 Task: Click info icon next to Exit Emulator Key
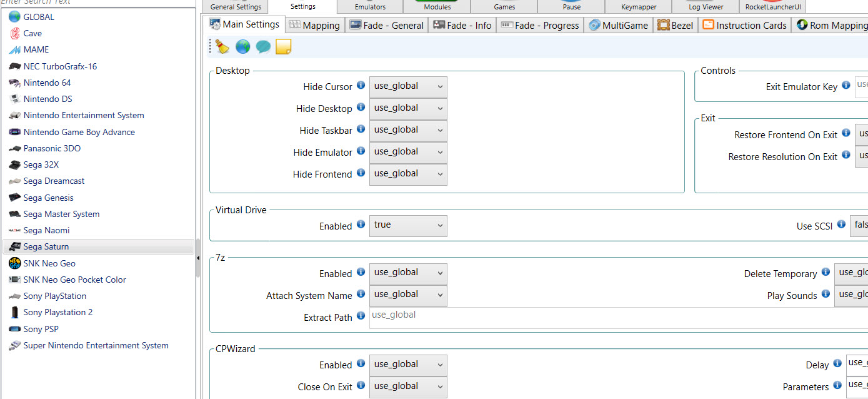pyautogui.click(x=846, y=86)
